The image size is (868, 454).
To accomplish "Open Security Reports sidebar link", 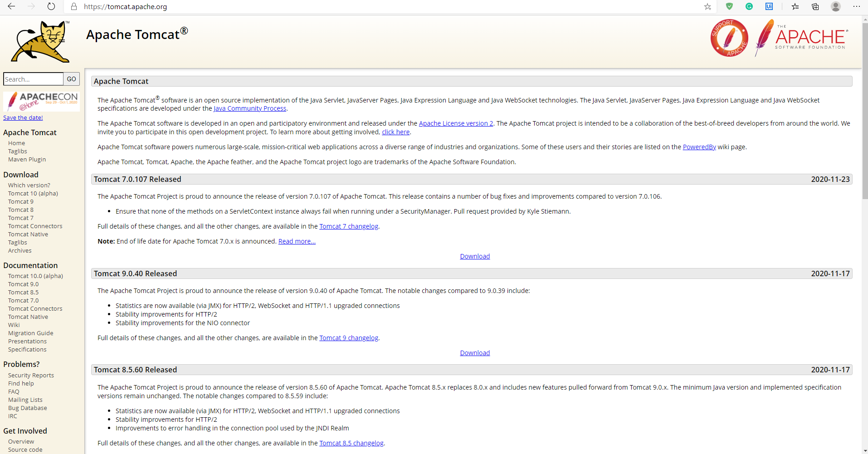I will (x=31, y=375).
